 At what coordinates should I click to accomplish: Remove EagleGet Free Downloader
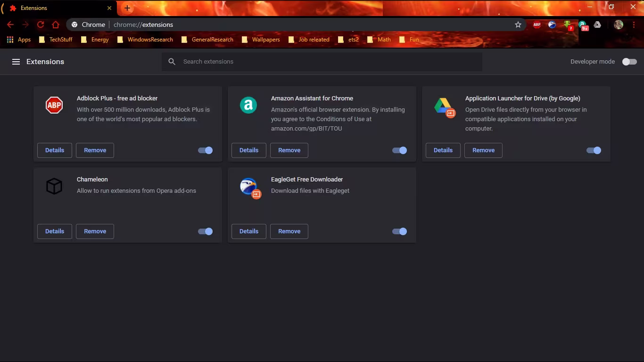pos(289,231)
